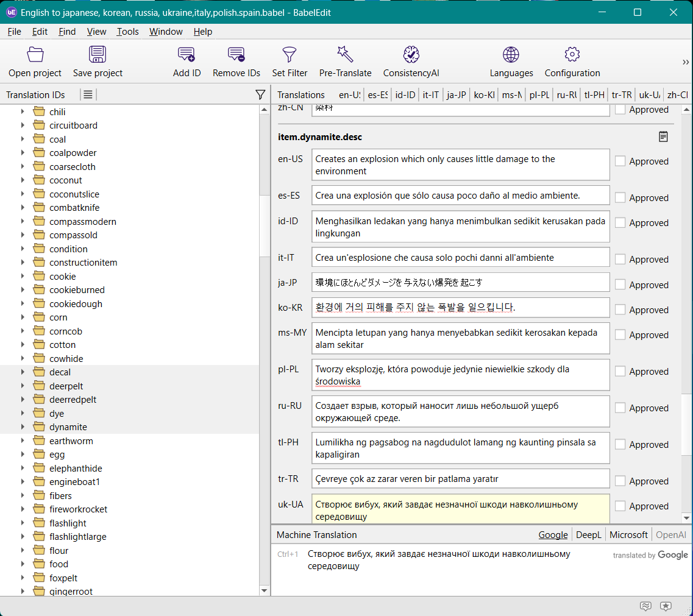693x616 pixels.
Task: Expand the dynamite folder in tree
Action: (x=23, y=427)
